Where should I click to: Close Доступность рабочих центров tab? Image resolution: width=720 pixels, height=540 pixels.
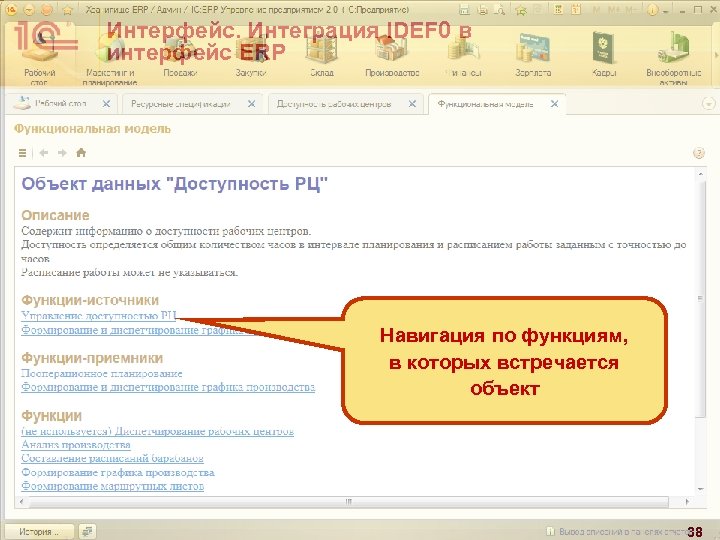click(412, 104)
